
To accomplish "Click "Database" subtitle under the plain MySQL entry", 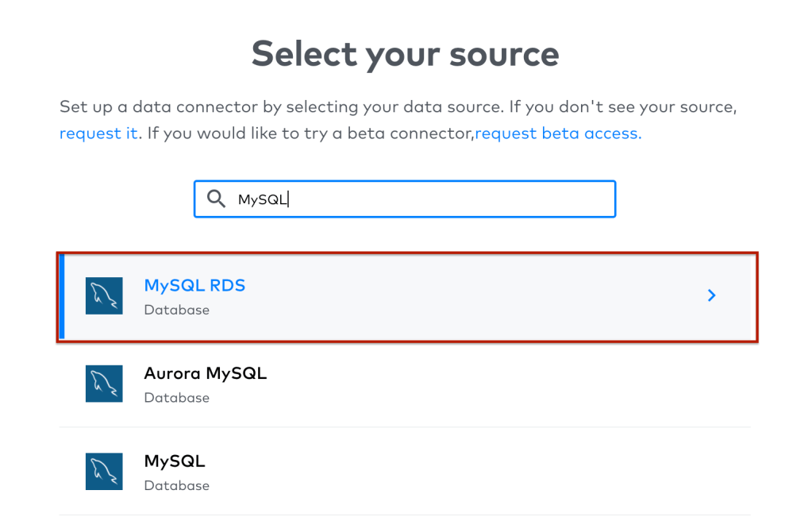I will pos(176,485).
